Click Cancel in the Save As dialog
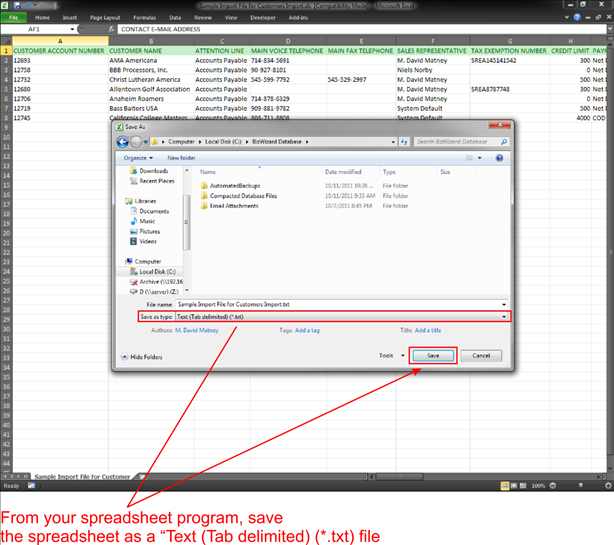614x545 pixels. click(481, 356)
